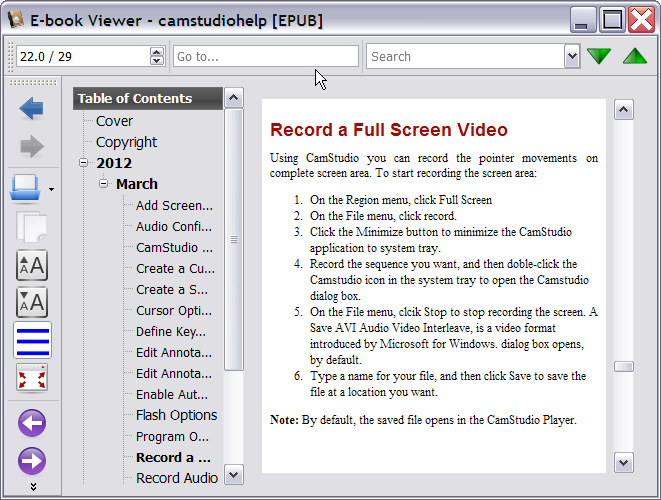Click into the Search field
The image size is (661, 500).
(x=466, y=56)
